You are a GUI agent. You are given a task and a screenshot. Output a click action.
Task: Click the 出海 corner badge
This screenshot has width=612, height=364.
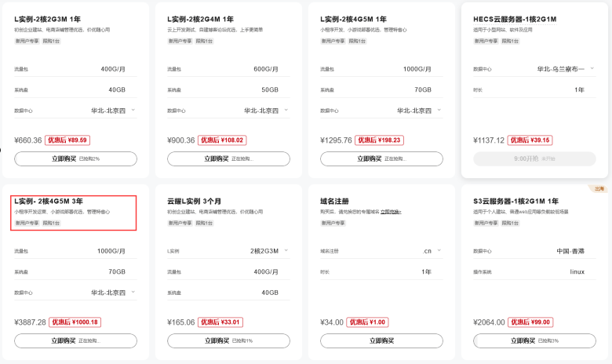599,189
